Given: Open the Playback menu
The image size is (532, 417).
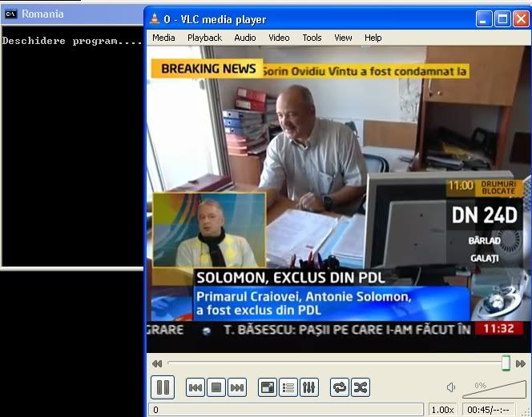Looking at the screenshot, I should click(x=204, y=38).
